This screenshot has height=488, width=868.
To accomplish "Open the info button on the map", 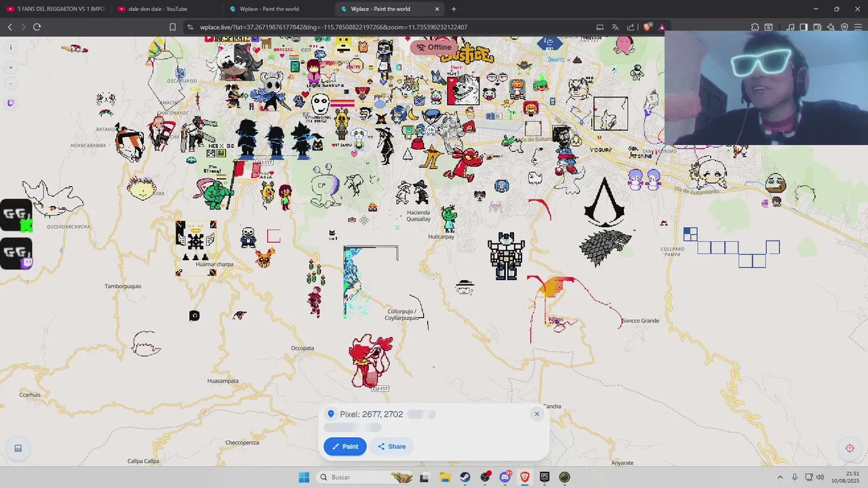I will tap(10, 47).
